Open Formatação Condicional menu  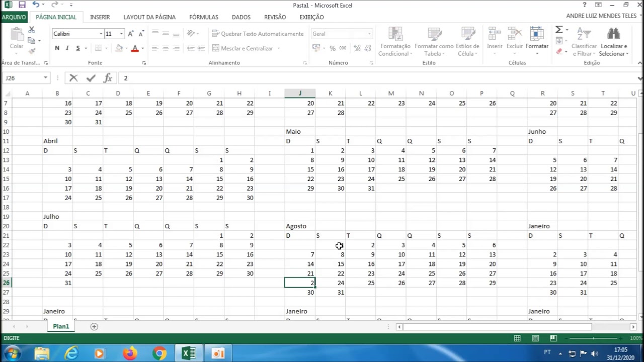pos(395,41)
